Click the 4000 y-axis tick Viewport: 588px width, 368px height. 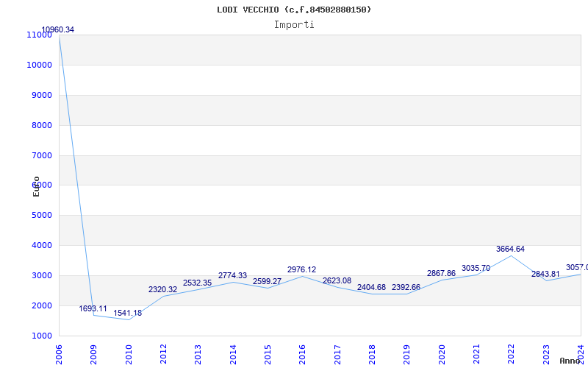41,245
